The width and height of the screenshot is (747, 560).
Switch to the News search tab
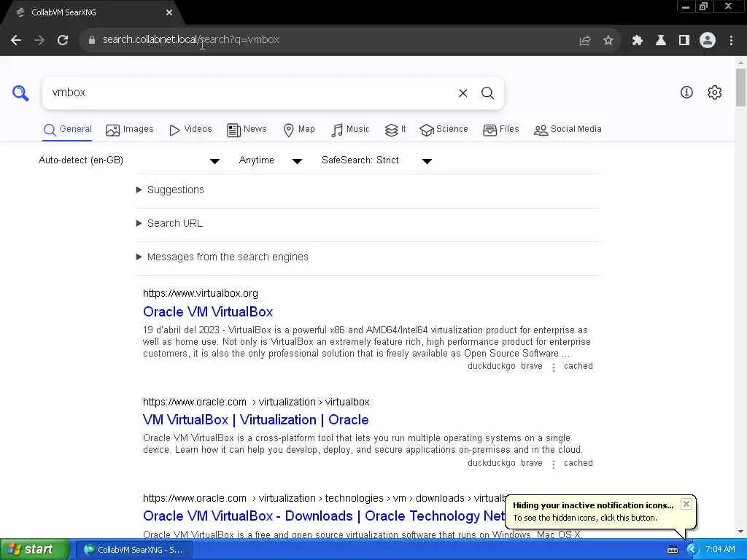click(x=247, y=130)
